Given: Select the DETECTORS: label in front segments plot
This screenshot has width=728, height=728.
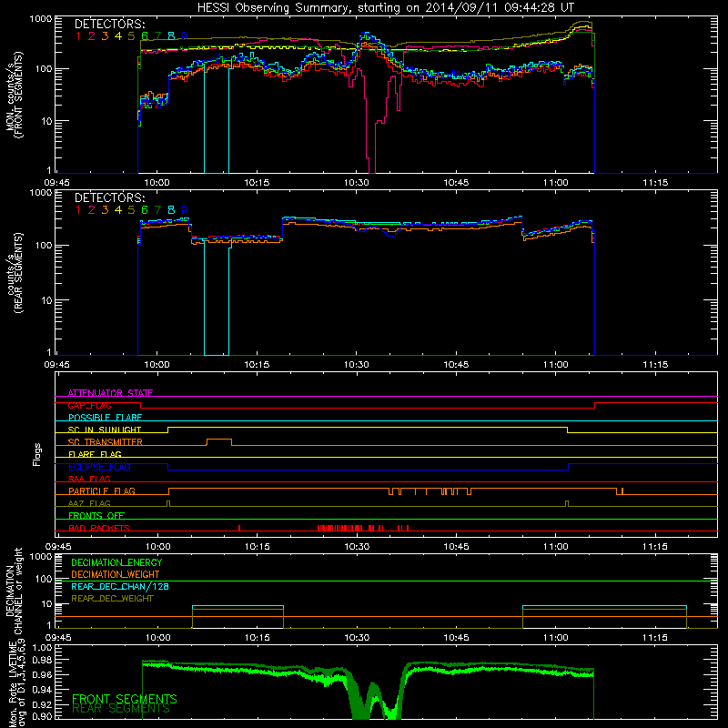Looking at the screenshot, I should click(109, 24).
